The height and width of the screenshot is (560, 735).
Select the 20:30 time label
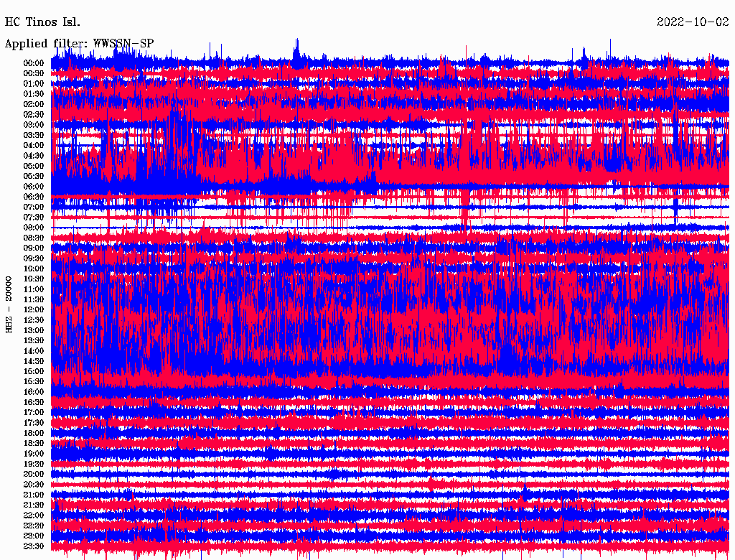pyautogui.click(x=34, y=485)
